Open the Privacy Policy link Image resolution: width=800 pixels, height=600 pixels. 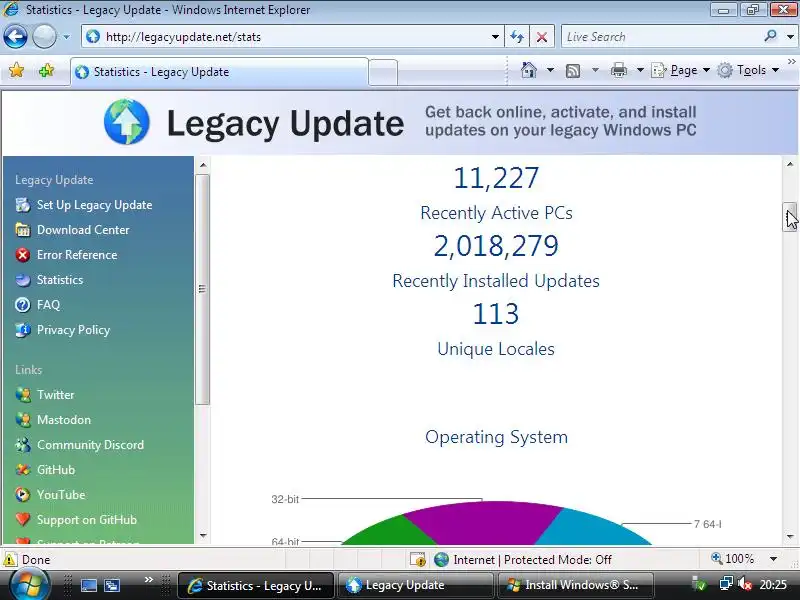coord(73,330)
